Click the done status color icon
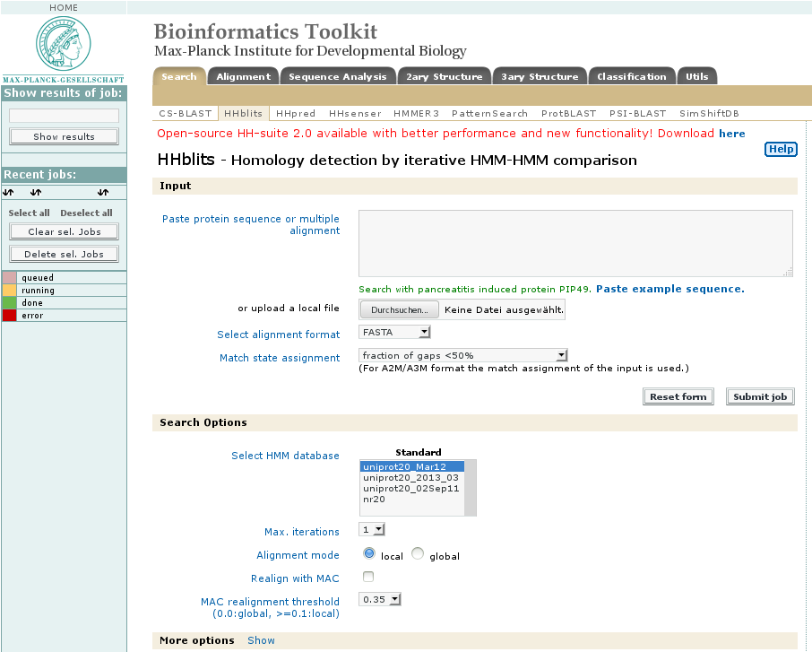 click(9, 302)
